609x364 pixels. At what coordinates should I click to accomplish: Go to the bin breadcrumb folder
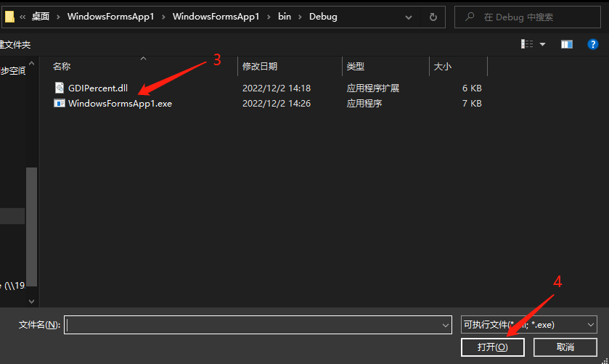click(x=285, y=16)
